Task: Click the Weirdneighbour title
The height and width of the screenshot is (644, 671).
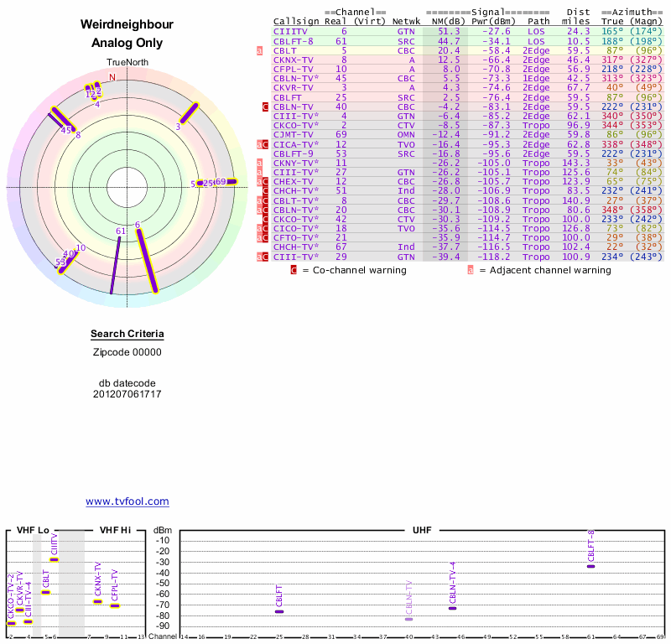Action: tap(127, 24)
